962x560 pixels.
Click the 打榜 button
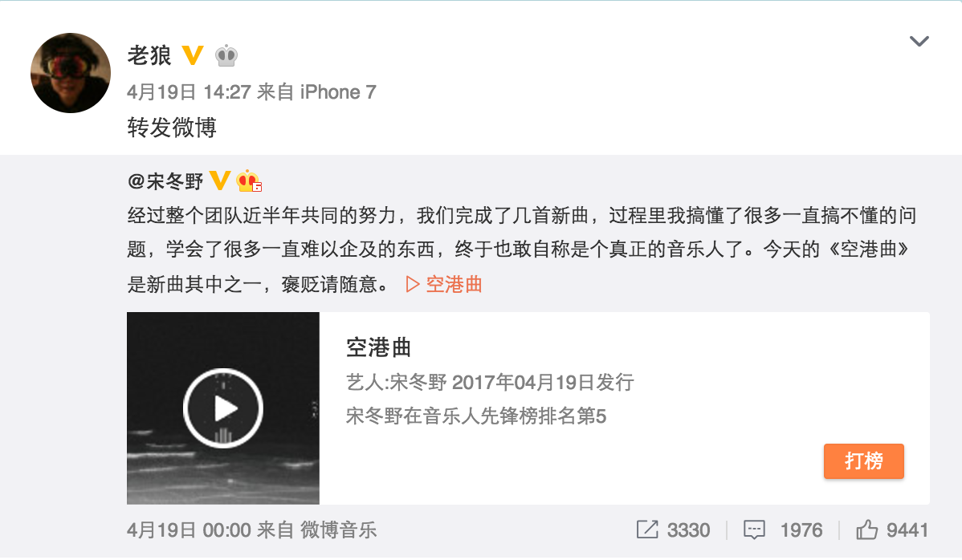(864, 461)
